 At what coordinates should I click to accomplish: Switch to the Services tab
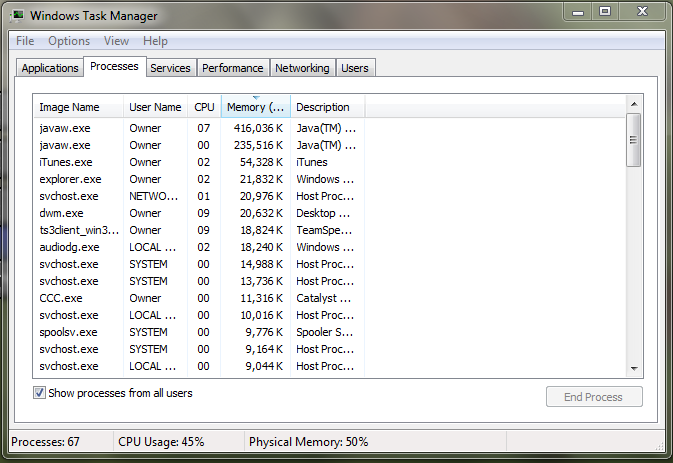170,68
